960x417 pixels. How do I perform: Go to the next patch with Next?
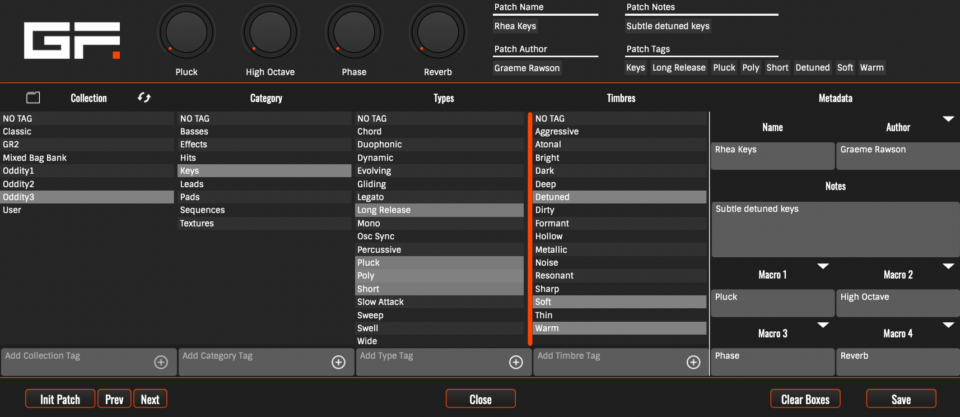(150, 399)
